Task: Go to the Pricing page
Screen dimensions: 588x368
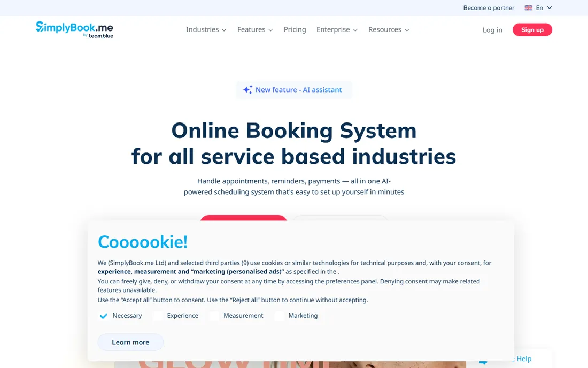Action: (x=295, y=29)
